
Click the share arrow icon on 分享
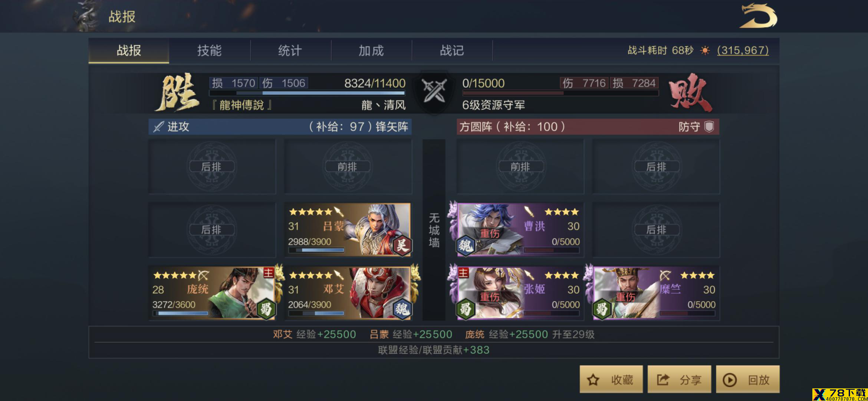pos(663,379)
